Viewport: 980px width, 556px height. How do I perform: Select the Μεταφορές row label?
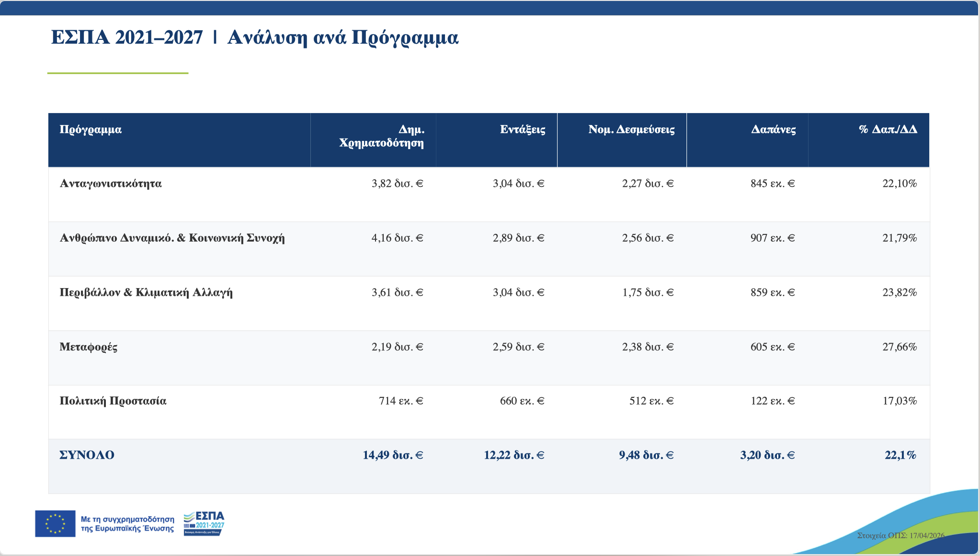89,347
